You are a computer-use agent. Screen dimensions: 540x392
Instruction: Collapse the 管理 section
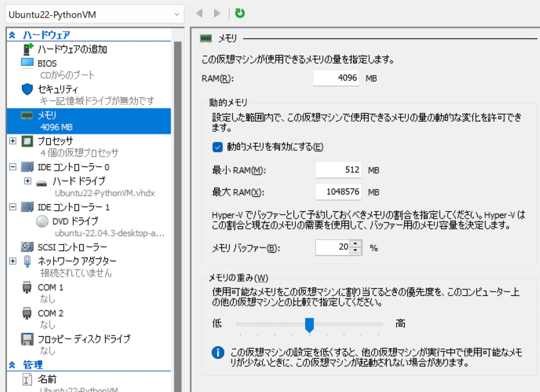(12, 365)
